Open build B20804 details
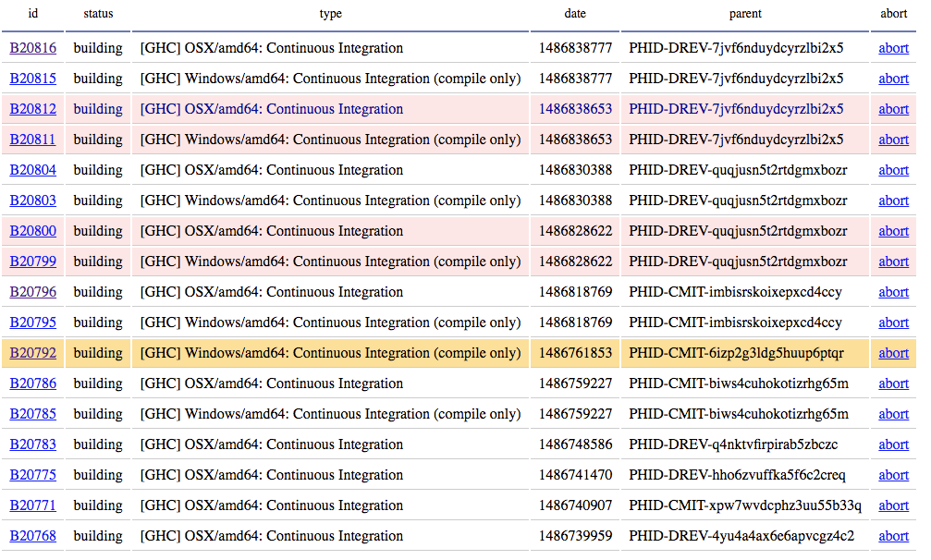The width and height of the screenshot is (931, 560). click(x=32, y=170)
